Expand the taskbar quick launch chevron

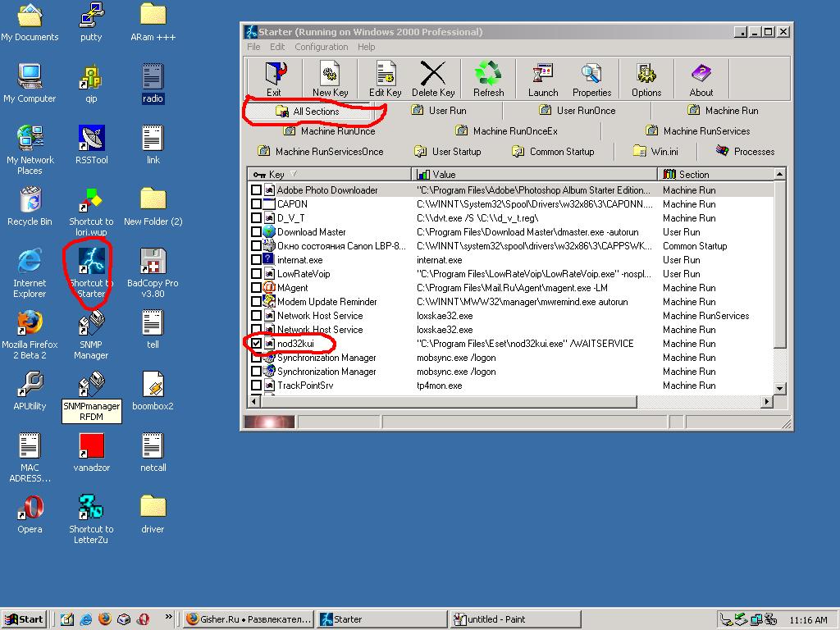pos(169,618)
